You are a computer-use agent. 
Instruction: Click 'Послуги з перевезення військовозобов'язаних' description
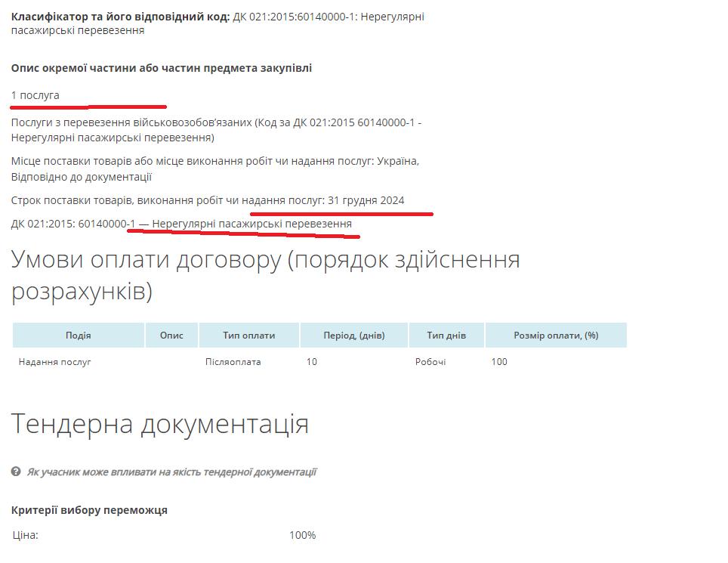[x=216, y=129]
